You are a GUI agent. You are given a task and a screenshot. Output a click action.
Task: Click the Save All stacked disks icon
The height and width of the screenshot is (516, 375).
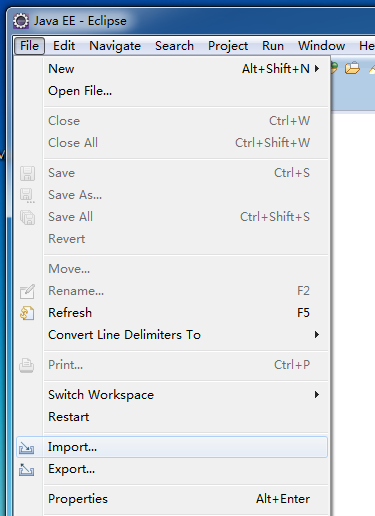pos(27,217)
